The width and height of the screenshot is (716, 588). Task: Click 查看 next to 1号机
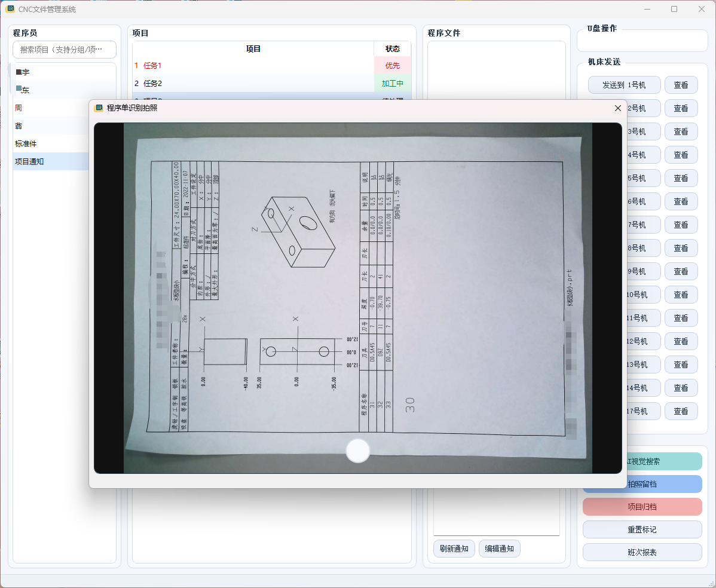(x=681, y=85)
